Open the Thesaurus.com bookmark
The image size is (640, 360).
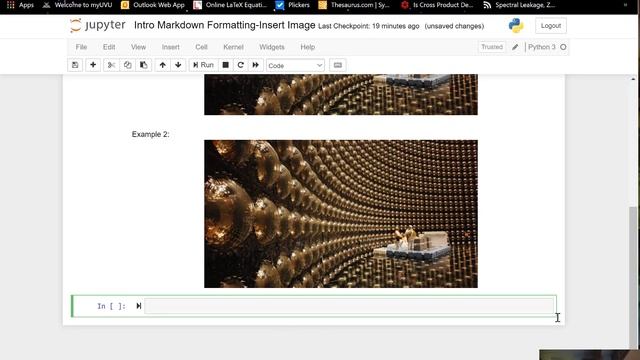click(354, 5)
